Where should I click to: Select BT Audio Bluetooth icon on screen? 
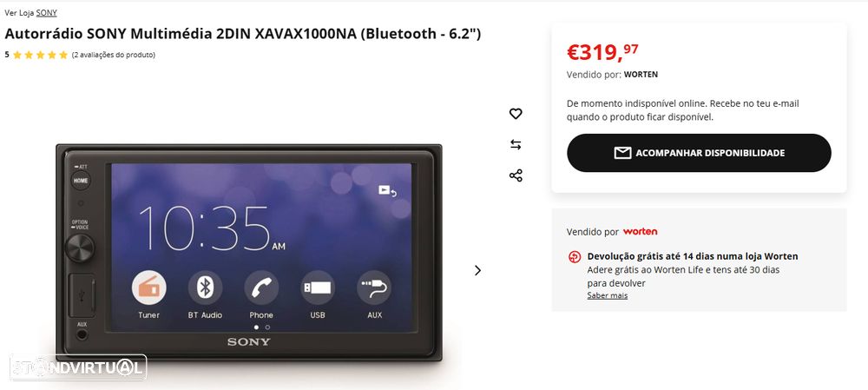pos(206,288)
